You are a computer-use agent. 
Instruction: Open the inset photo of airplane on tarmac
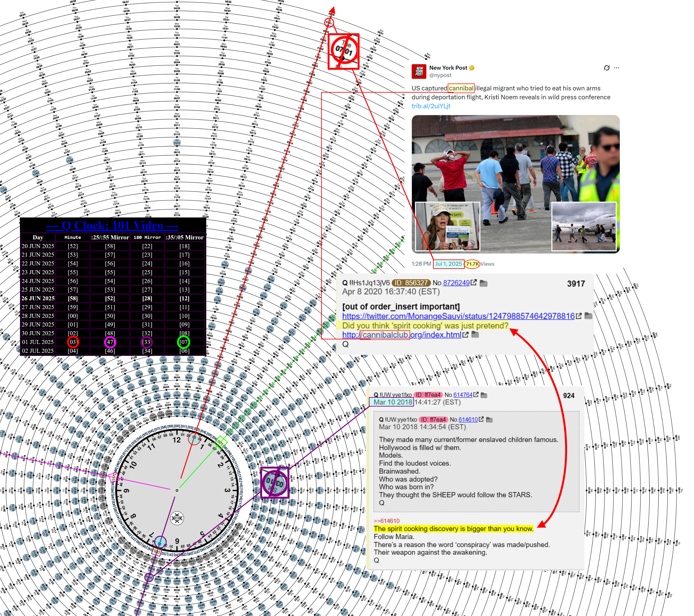(584, 227)
